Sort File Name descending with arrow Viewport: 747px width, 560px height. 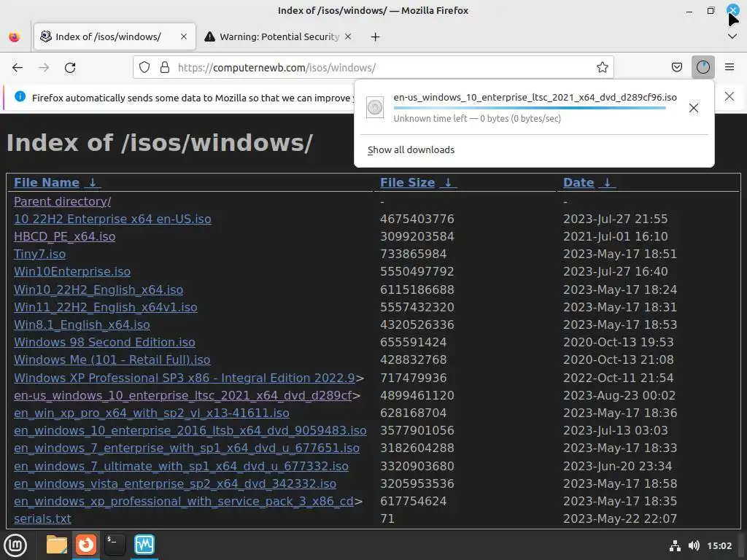coord(93,183)
